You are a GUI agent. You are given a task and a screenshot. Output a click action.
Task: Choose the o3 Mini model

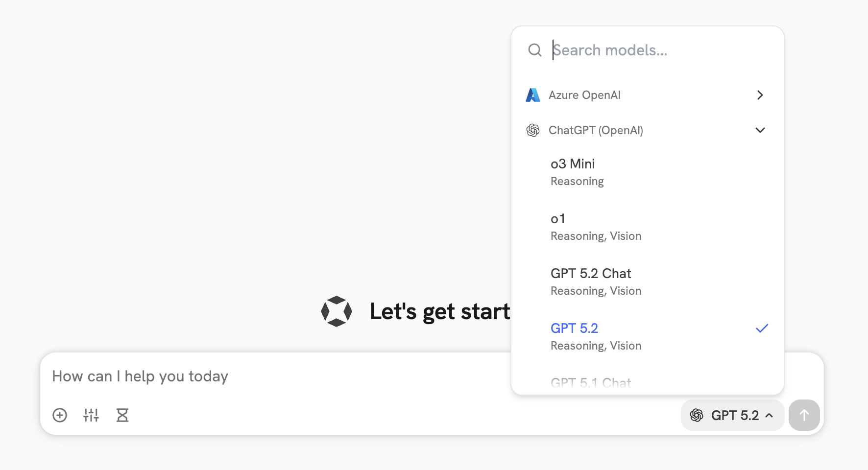tap(647, 172)
